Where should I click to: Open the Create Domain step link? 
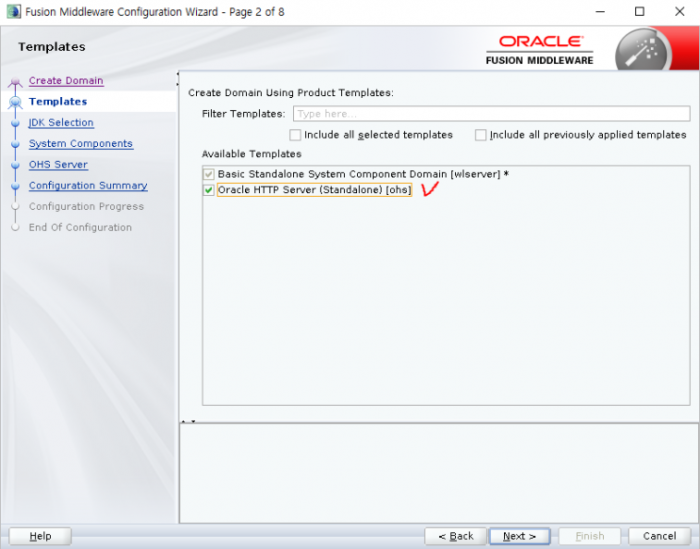(66, 81)
